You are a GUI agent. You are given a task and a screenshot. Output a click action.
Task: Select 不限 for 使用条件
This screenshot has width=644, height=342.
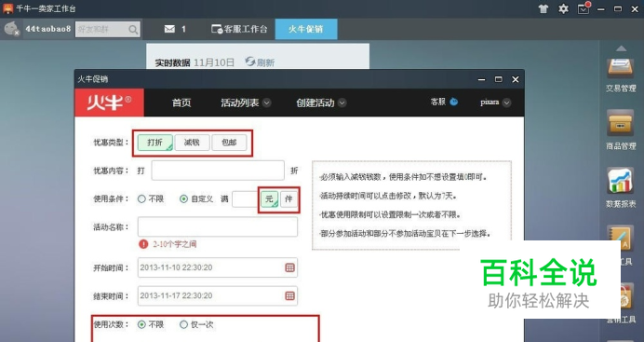[x=141, y=198]
